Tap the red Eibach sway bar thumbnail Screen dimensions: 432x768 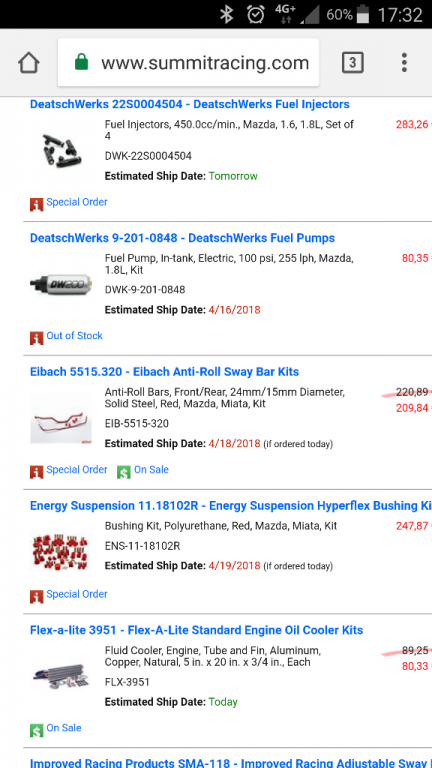[61, 419]
